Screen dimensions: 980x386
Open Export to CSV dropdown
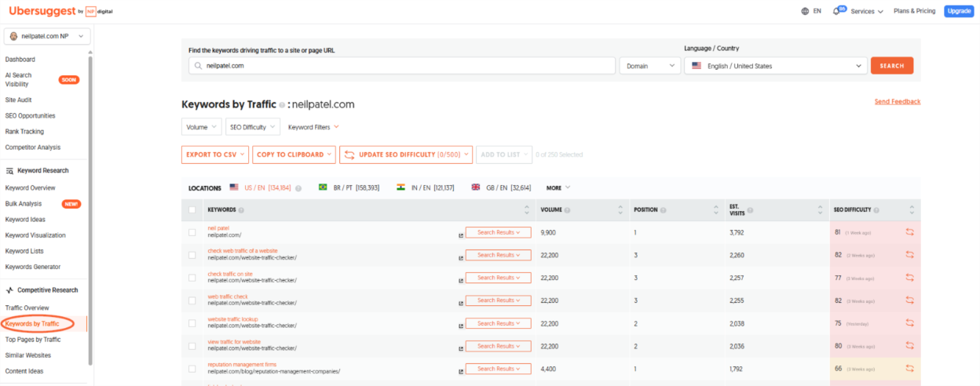point(215,155)
